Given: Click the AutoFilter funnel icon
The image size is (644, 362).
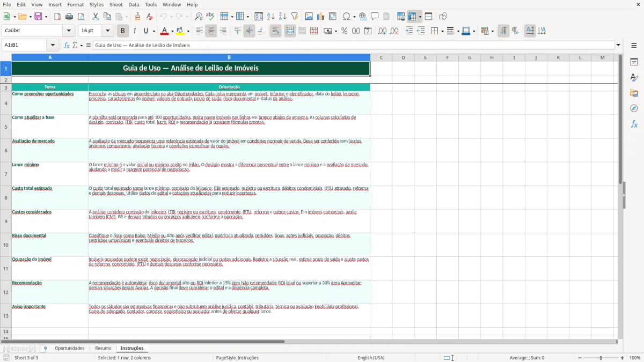Looking at the screenshot, I should tap(295, 17).
